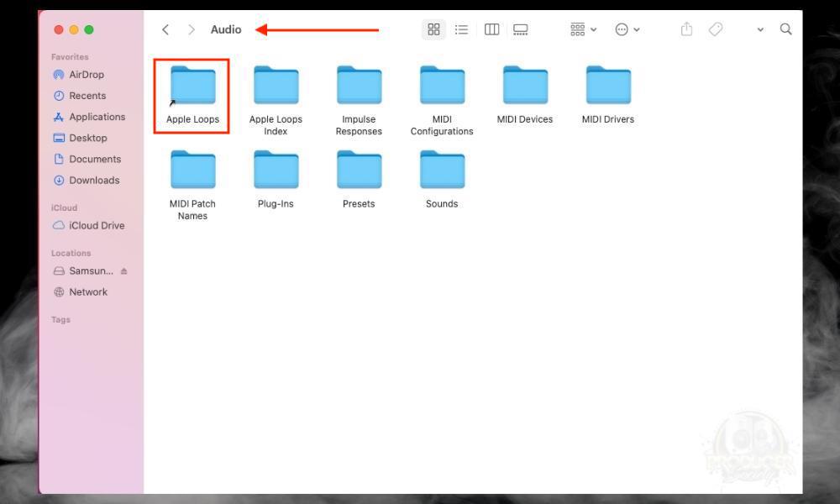This screenshot has width=840, height=504.
Task: Select the Sounds folder
Action: pyautogui.click(x=441, y=168)
